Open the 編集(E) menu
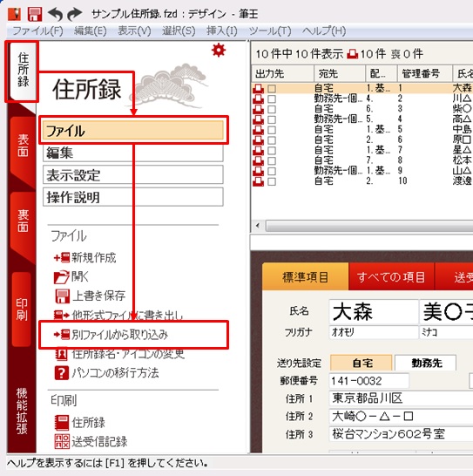 91,31
